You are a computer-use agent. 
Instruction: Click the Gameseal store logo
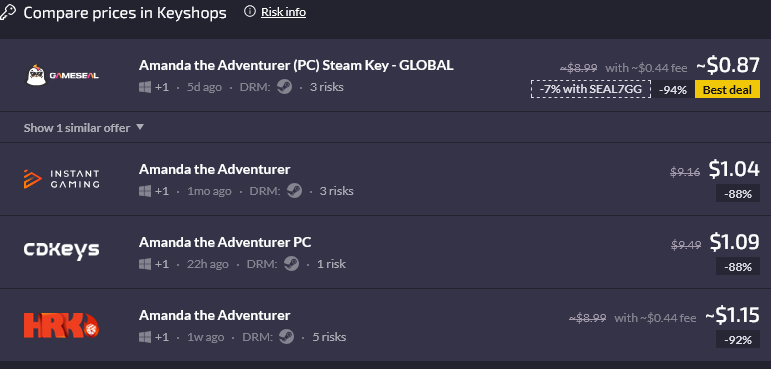(62, 75)
